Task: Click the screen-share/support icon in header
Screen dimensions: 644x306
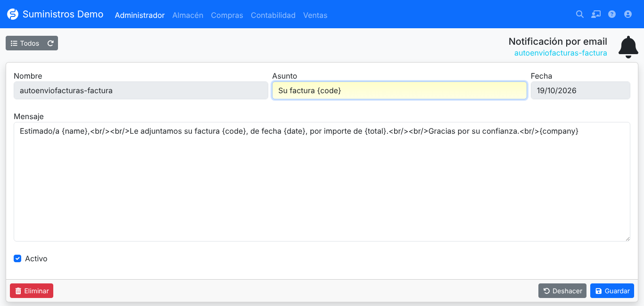Action: 596,14
